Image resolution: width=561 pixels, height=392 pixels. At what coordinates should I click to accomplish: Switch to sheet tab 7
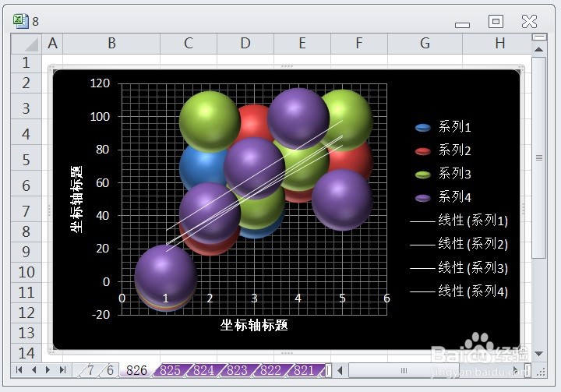[x=90, y=370]
